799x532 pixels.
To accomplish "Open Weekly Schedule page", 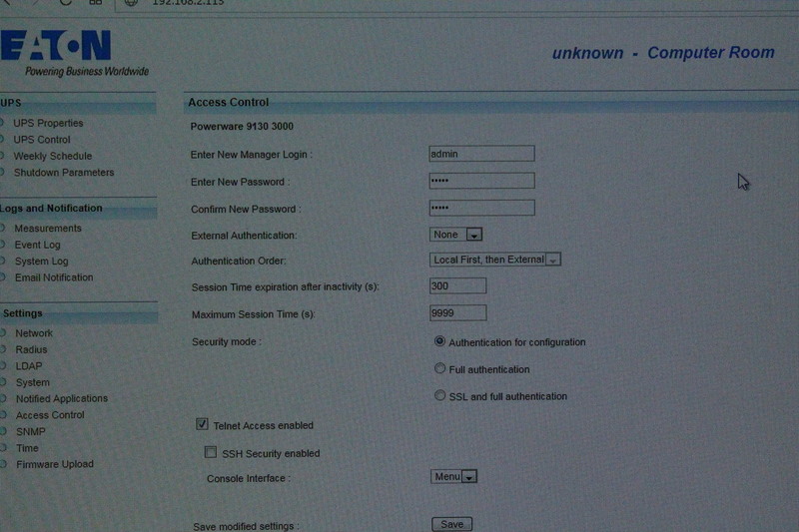I will 53,156.
